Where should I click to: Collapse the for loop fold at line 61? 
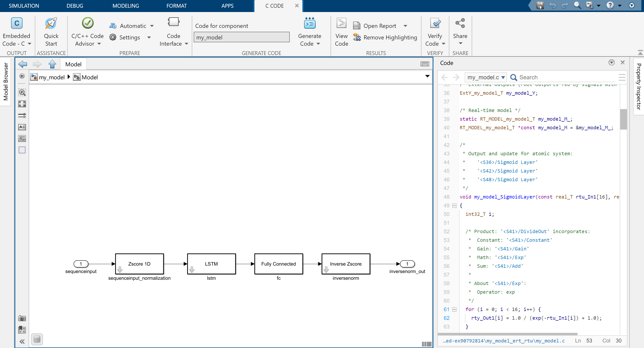point(455,310)
